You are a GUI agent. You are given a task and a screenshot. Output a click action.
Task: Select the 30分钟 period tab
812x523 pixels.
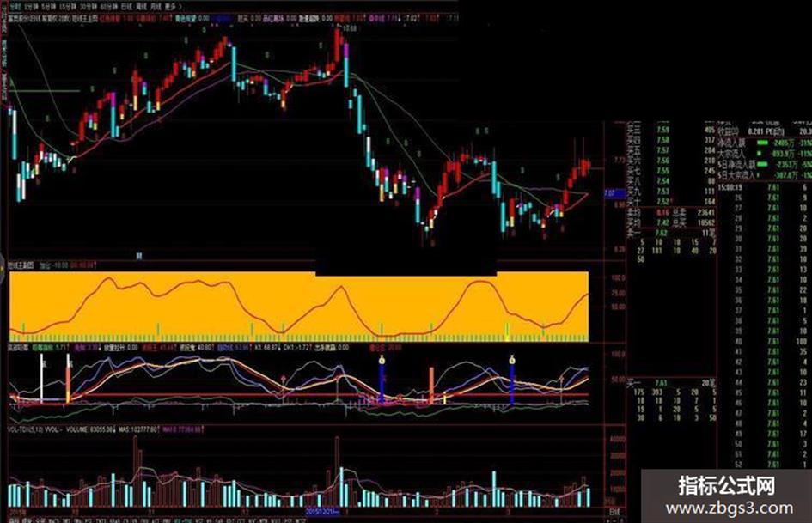[88, 7]
